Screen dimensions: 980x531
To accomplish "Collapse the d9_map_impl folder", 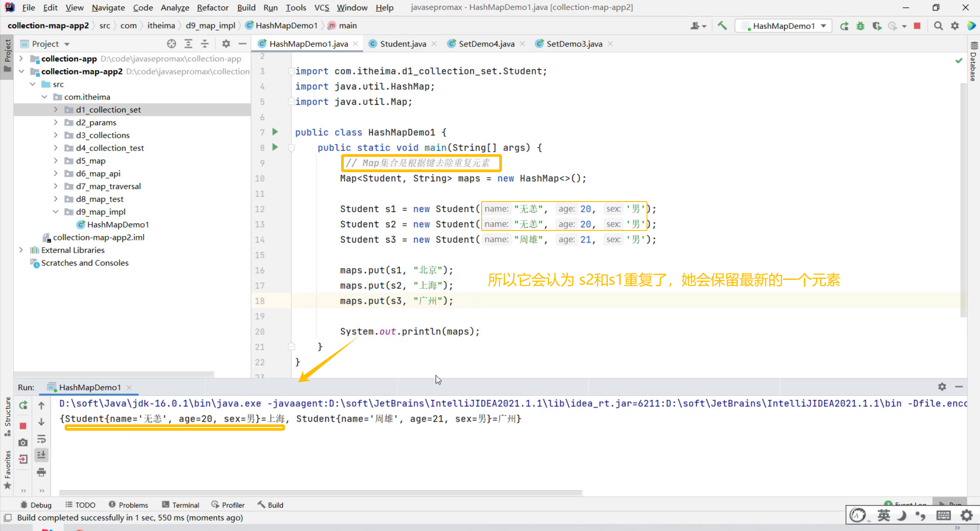I will pos(56,211).
